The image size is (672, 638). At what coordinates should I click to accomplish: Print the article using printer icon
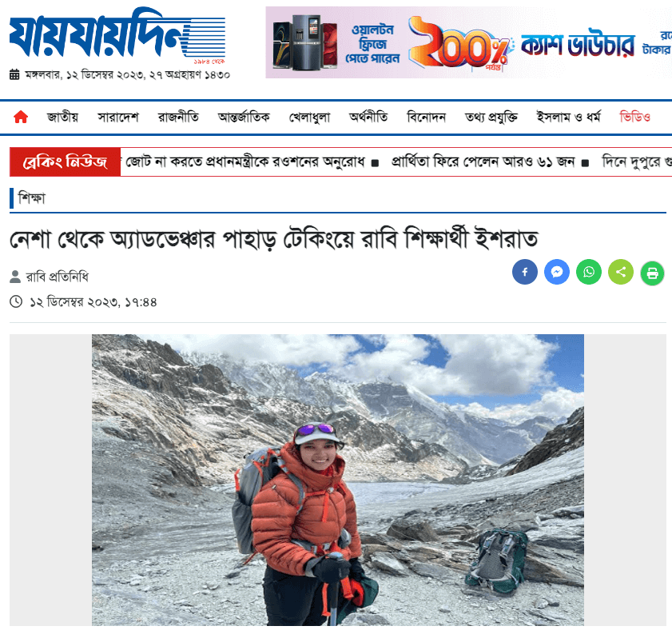coord(652,273)
